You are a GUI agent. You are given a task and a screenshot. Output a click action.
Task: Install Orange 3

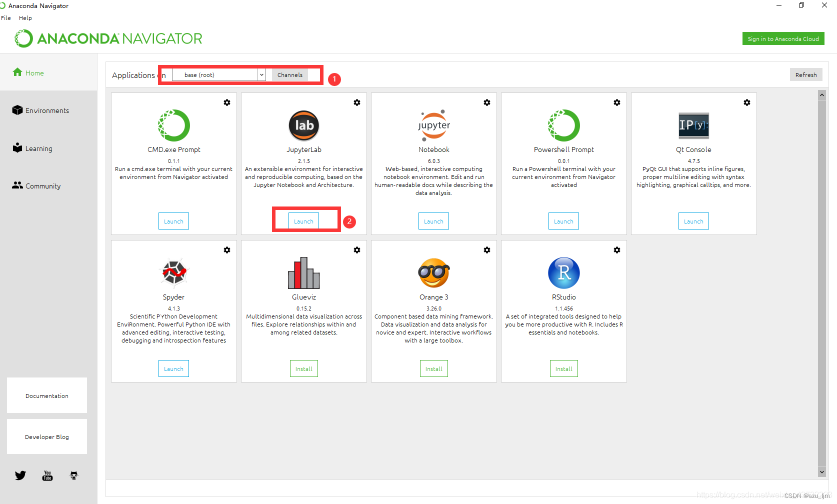coord(434,369)
